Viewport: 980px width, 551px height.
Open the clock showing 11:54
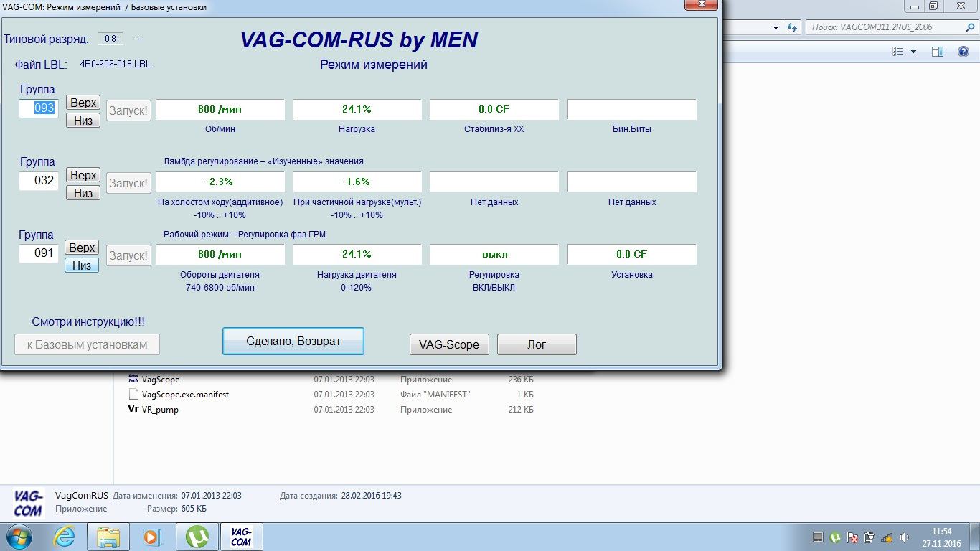941,537
